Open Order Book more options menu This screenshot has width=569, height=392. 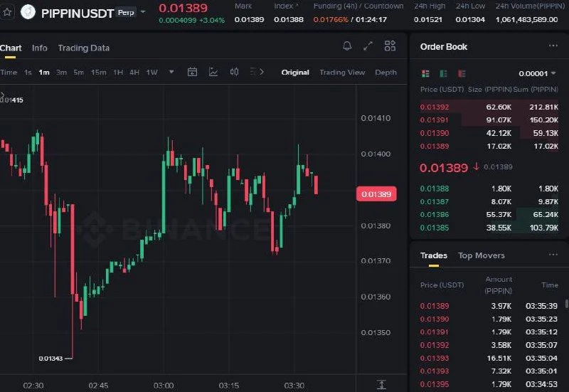pos(553,46)
